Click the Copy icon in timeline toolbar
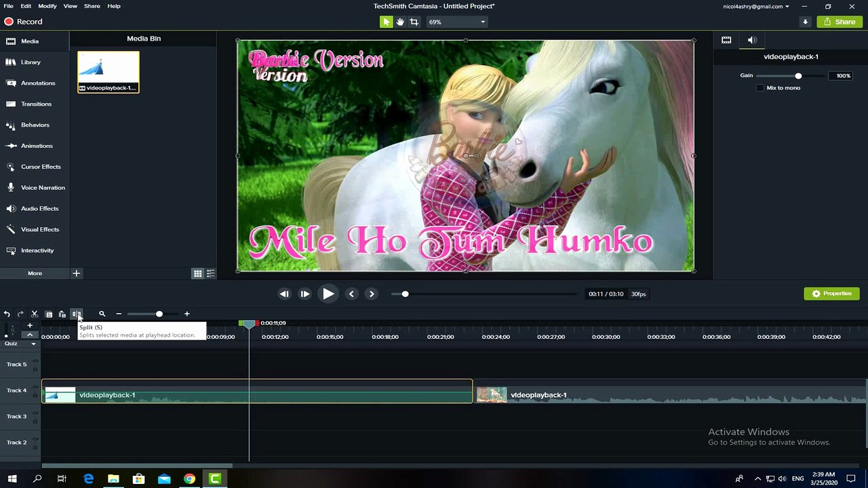 [49, 314]
